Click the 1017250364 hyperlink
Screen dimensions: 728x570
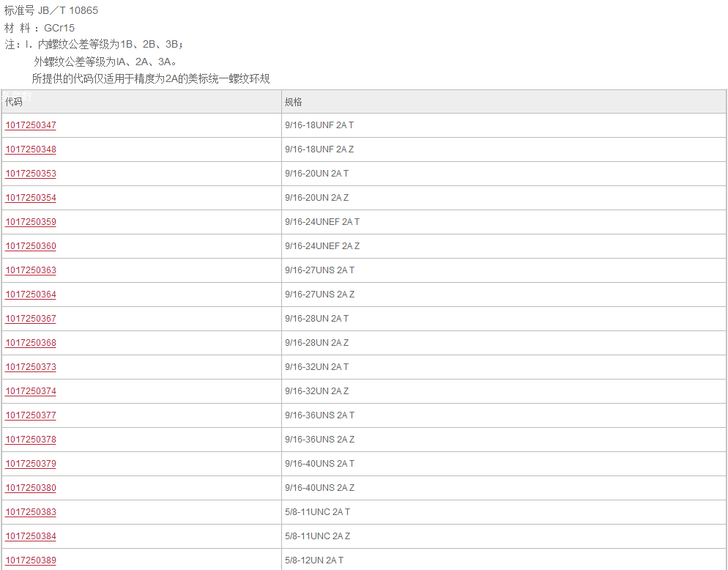pyautogui.click(x=31, y=295)
